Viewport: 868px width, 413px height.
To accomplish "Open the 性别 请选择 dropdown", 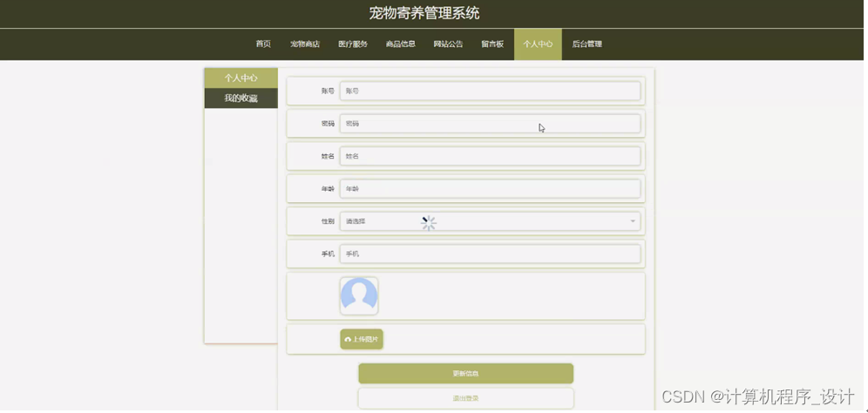I will coord(490,221).
